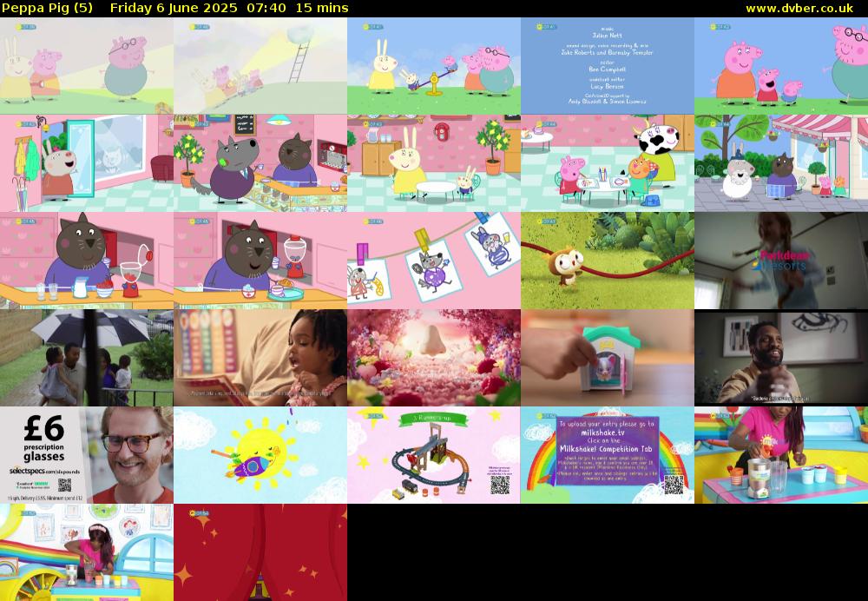Select the striped awning café exterior thumbnail
This screenshot has width=868, height=601.
(x=781, y=163)
